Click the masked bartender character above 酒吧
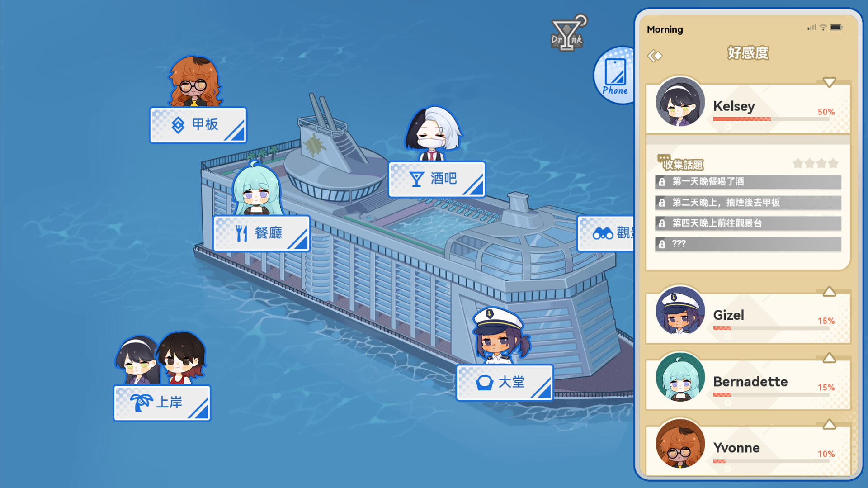Viewport: 868px width, 488px height. [x=433, y=134]
